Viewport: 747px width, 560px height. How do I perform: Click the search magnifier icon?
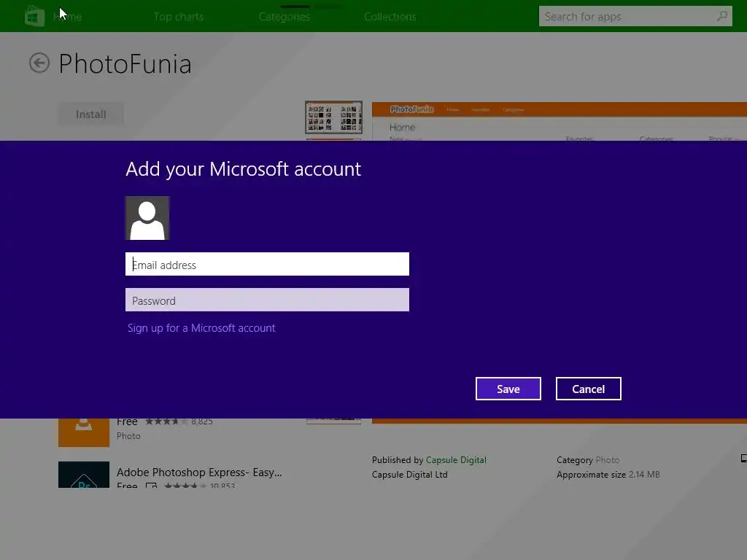coord(721,16)
